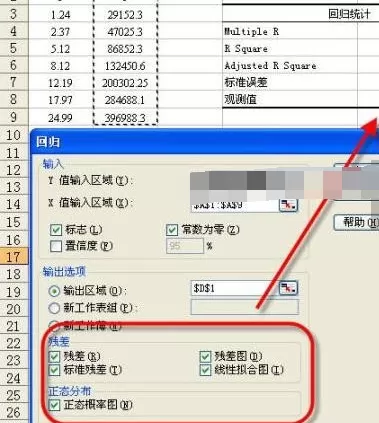Select row header 3

(x=14, y=14)
